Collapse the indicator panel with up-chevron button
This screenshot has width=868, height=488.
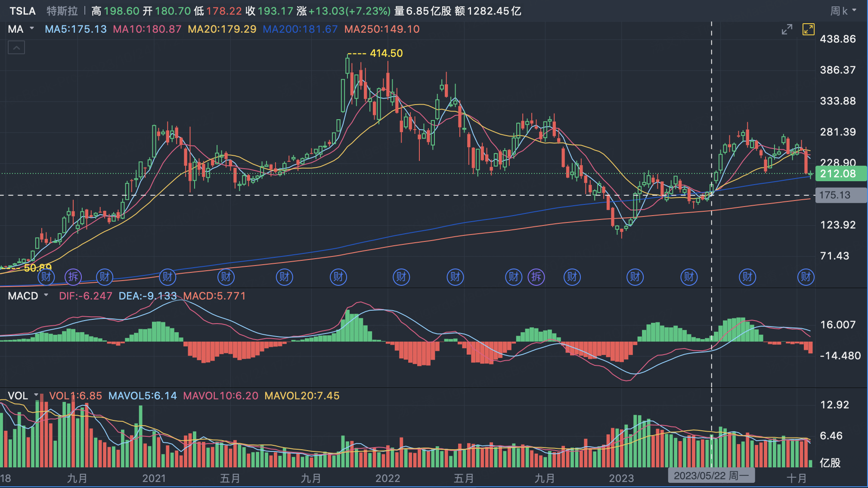click(16, 48)
